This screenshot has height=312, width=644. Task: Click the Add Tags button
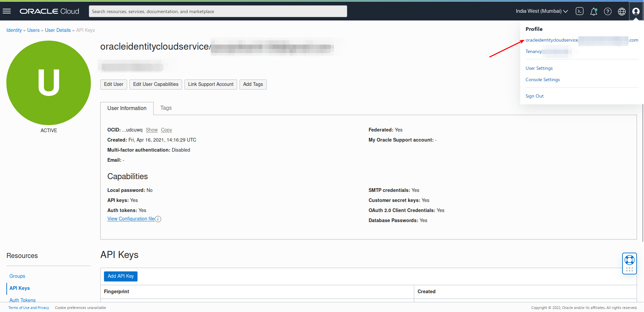[x=253, y=85]
